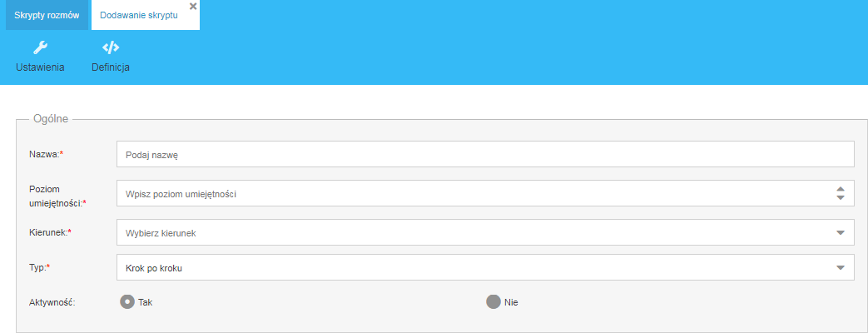
Task: Open the Kierunek dropdown
Action: (x=485, y=233)
